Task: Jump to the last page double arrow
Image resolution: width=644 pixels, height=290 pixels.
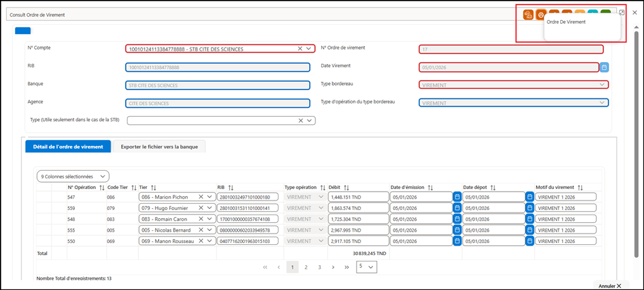Action: [x=346, y=267]
